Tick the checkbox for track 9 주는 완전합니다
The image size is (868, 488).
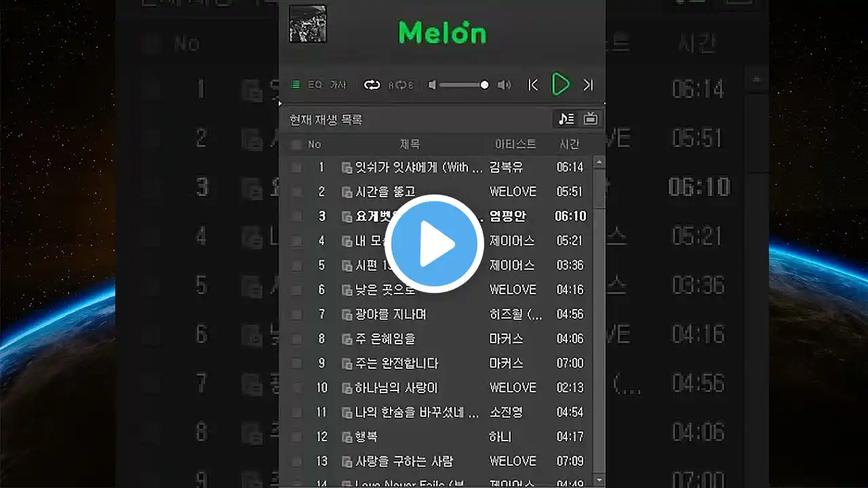(x=296, y=363)
